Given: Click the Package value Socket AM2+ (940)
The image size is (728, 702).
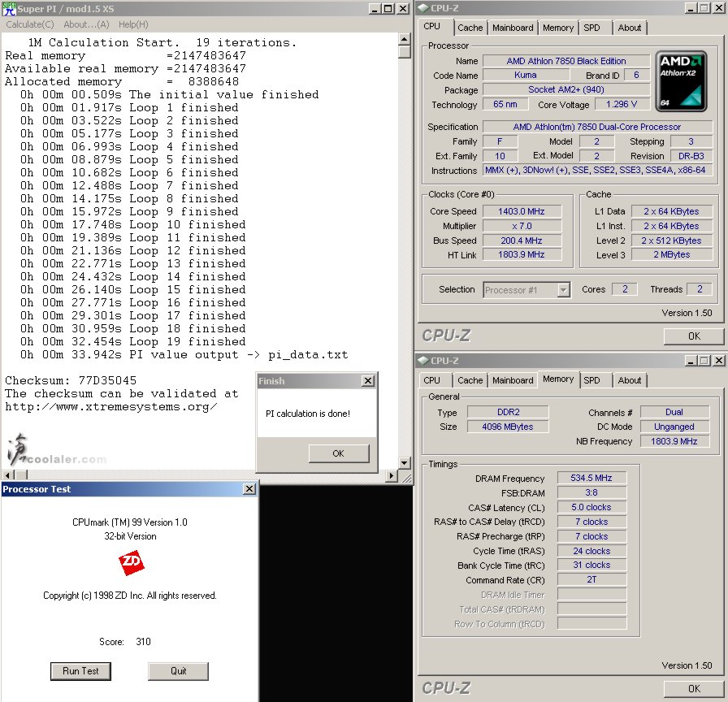Looking at the screenshot, I should point(566,89).
